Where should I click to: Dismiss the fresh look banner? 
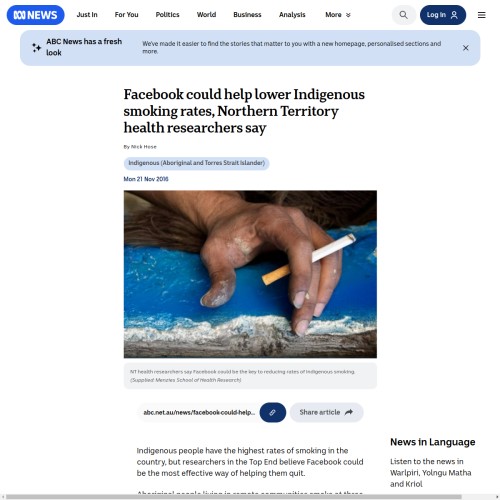[x=466, y=48]
